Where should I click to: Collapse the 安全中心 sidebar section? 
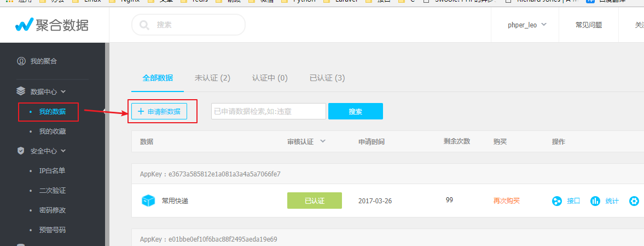pyautogui.click(x=63, y=151)
